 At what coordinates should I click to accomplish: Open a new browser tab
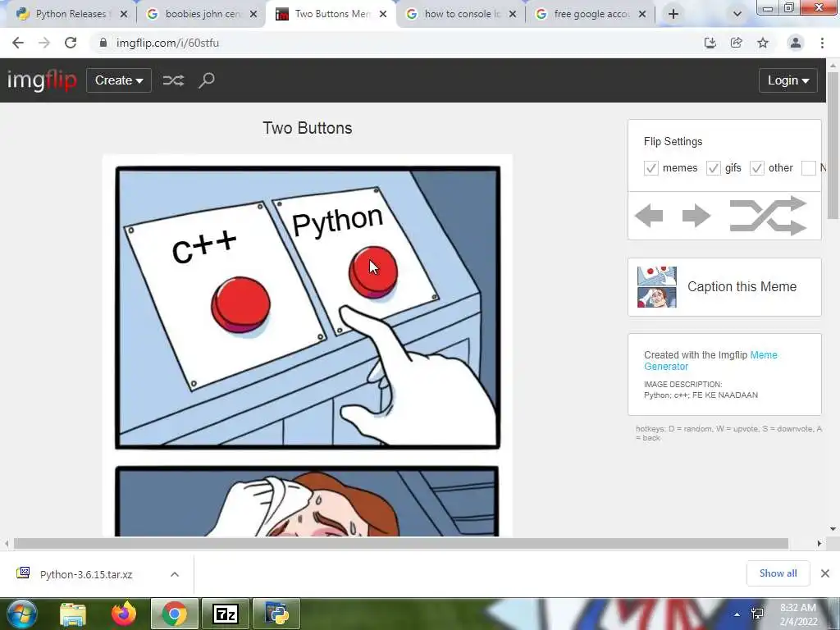673,15
